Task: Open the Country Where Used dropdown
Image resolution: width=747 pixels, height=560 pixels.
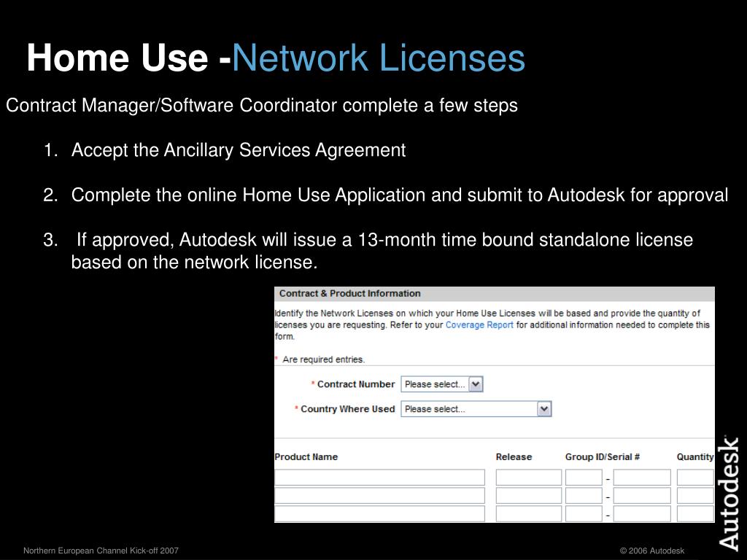Action: (476, 409)
